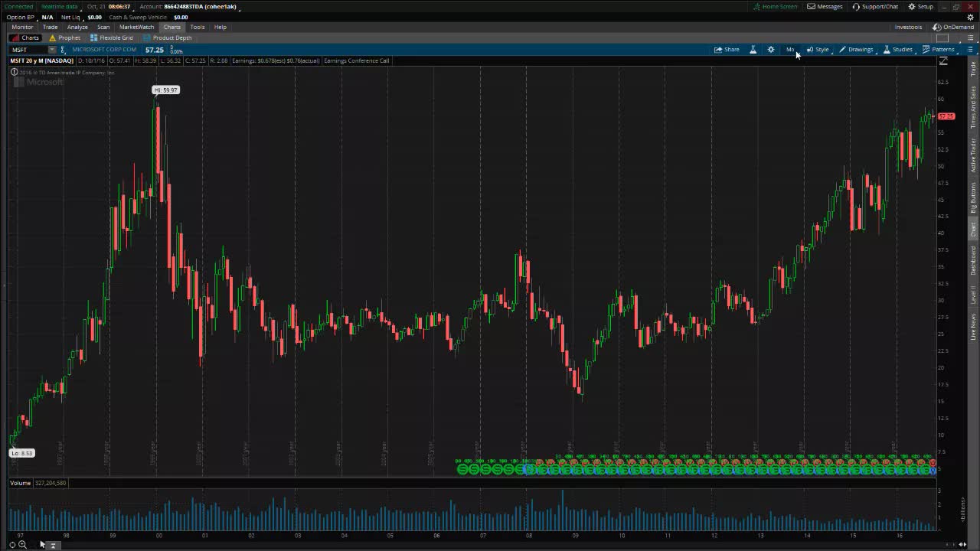Switch to the Monitor tab
The image size is (980, 551).
[22, 27]
